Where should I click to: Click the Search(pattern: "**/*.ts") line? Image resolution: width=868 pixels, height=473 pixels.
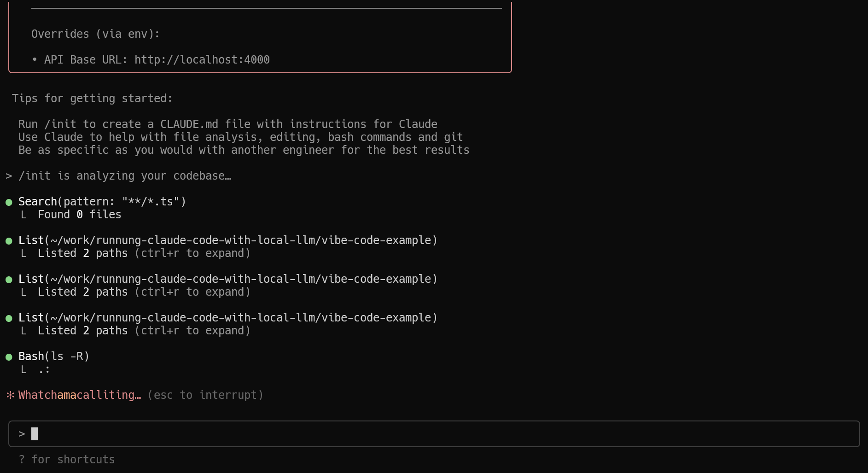pos(102,202)
